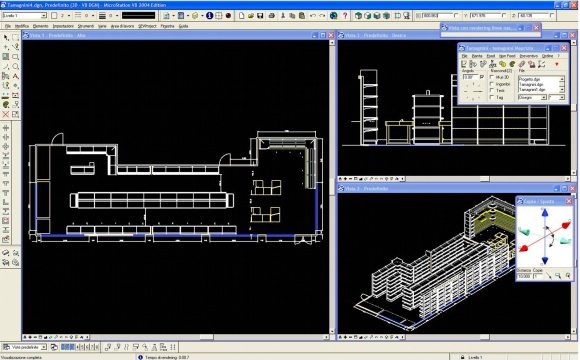Select the white cube 3D icon

(x=368, y=16)
